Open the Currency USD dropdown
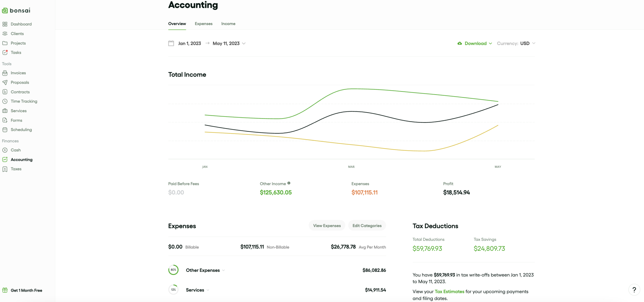The width and height of the screenshot is (644, 302). coord(525,43)
